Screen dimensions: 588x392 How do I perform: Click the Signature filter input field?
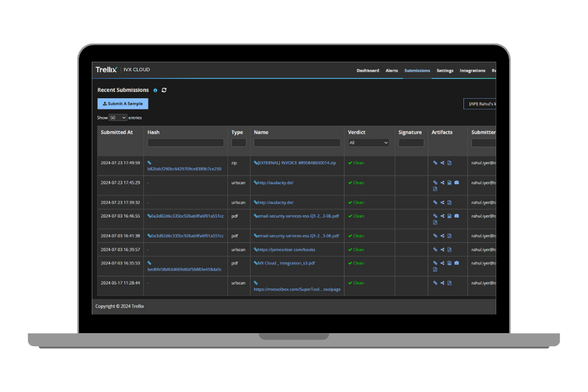click(x=411, y=143)
